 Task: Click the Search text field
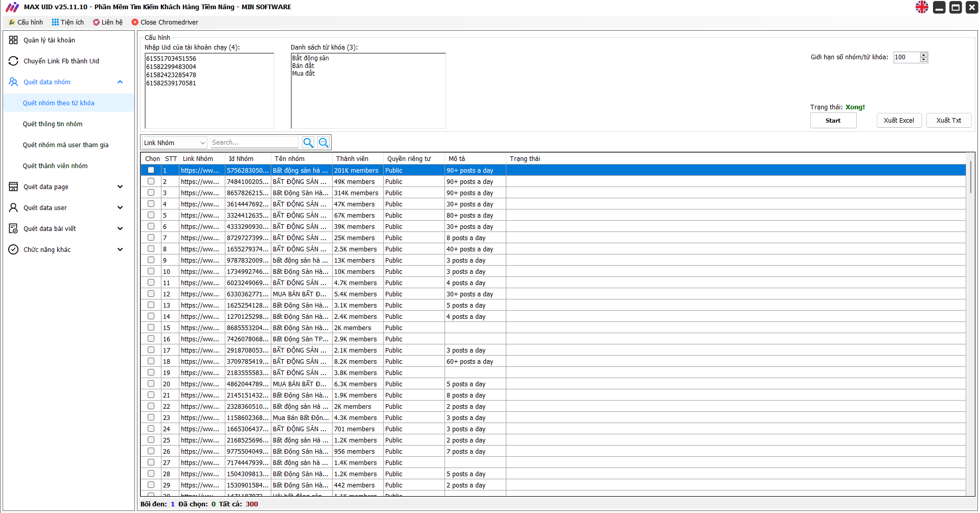tap(254, 143)
